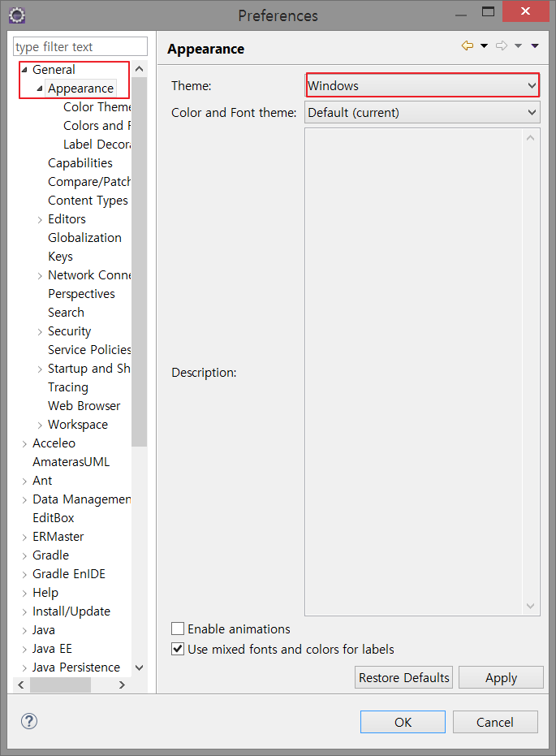Select Colors and Fonts tree item
This screenshot has width=556, height=756.
(97, 125)
